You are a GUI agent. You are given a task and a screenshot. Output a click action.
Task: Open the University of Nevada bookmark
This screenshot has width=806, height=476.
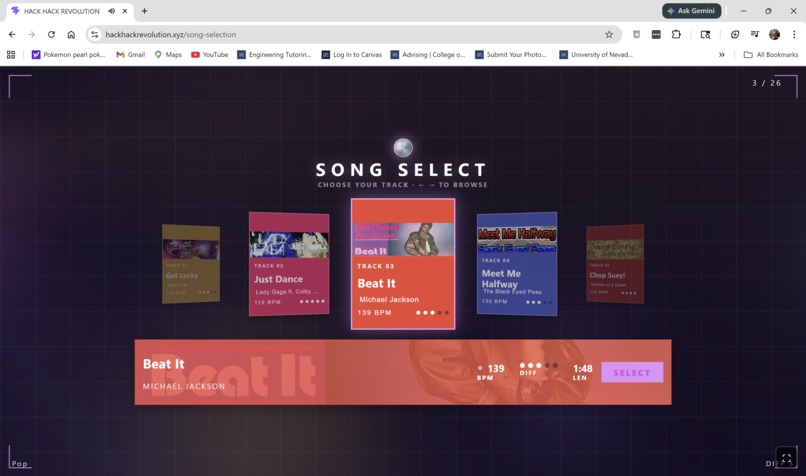point(596,54)
